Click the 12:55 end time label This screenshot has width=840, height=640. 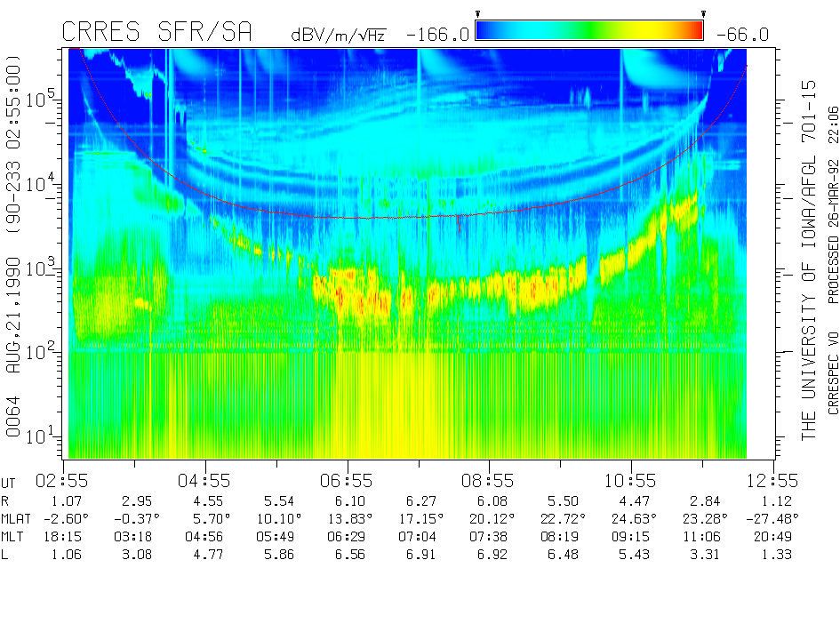(x=774, y=480)
